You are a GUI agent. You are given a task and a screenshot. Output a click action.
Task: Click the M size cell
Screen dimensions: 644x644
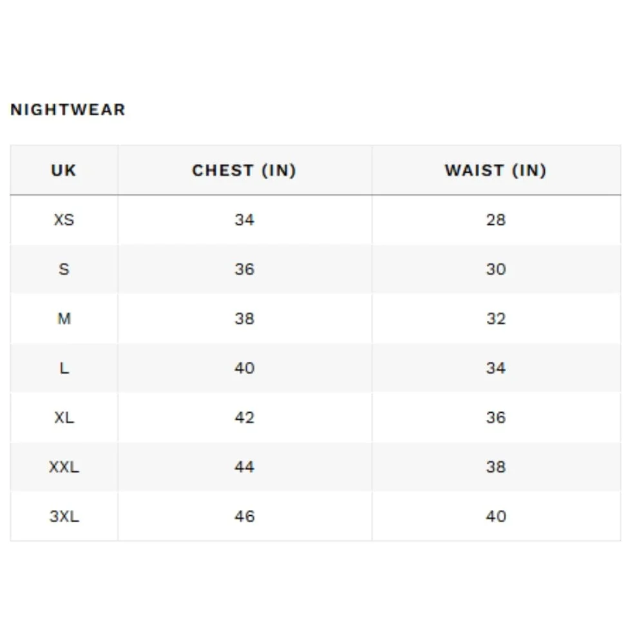coord(64,318)
